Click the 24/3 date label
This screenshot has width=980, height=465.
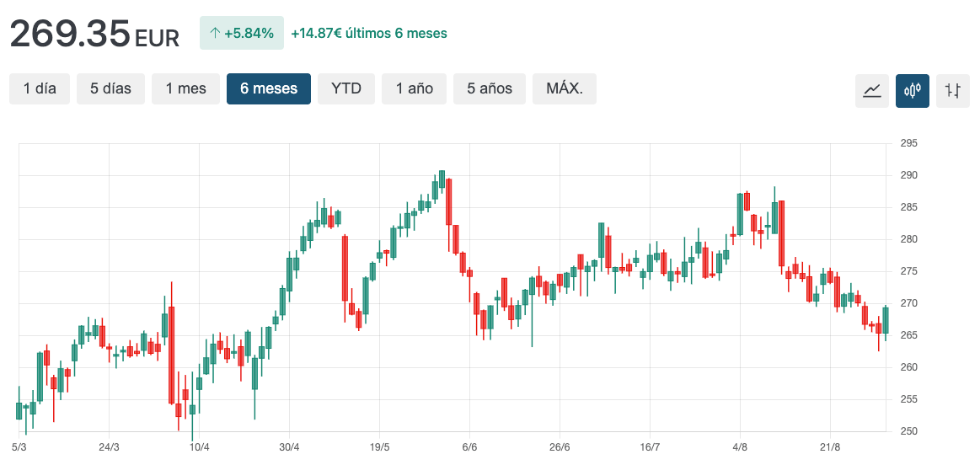(110, 447)
